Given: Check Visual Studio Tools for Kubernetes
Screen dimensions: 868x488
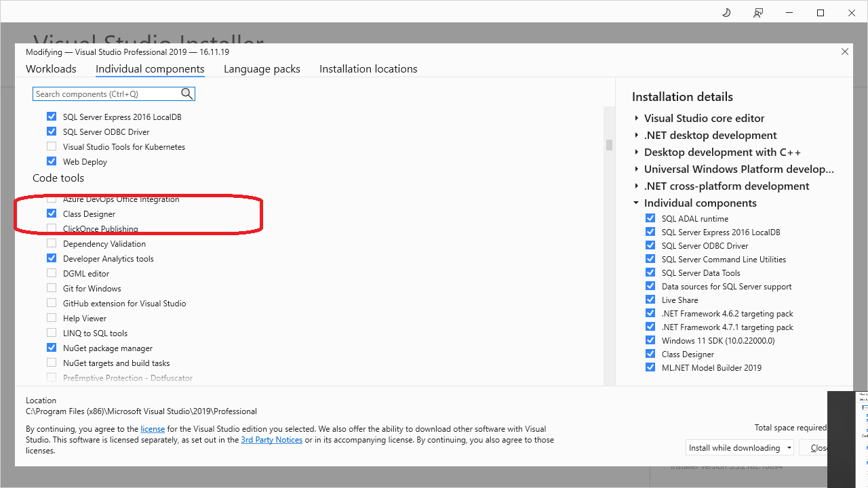Looking at the screenshot, I should click(52, 146).
